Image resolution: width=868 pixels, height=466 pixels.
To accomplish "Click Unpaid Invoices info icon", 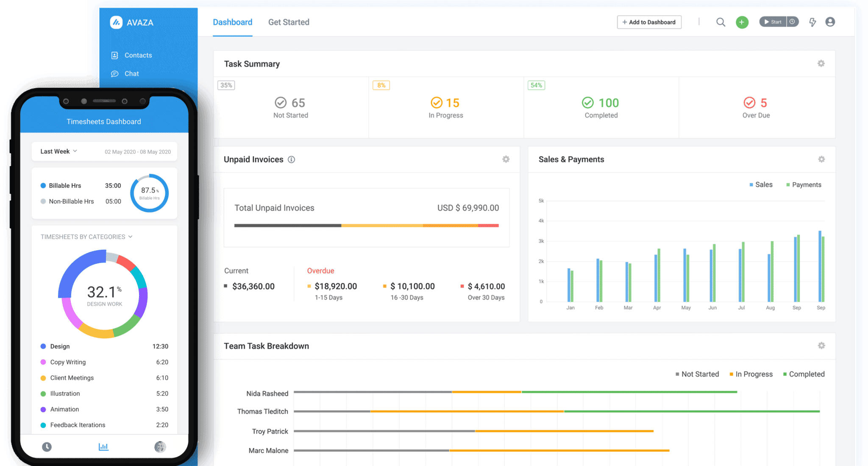I will click(x=291, y=159).
